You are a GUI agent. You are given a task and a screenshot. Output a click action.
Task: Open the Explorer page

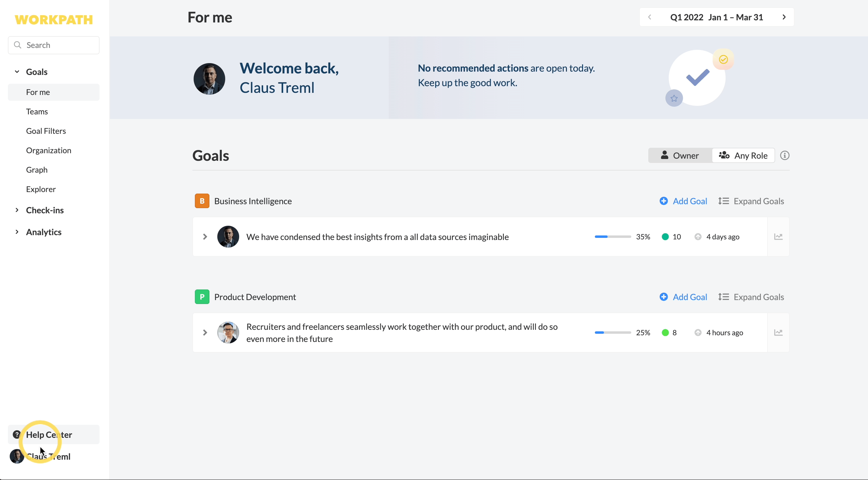(41, 189)
